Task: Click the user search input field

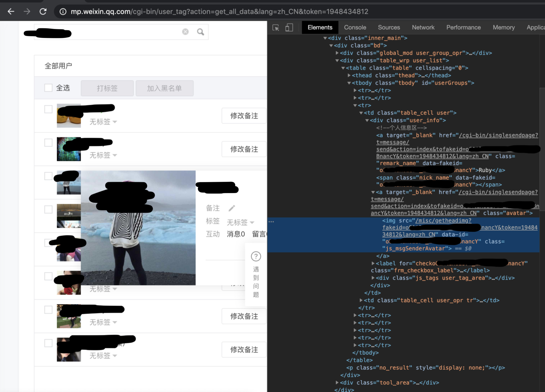Action: point(125,32)
